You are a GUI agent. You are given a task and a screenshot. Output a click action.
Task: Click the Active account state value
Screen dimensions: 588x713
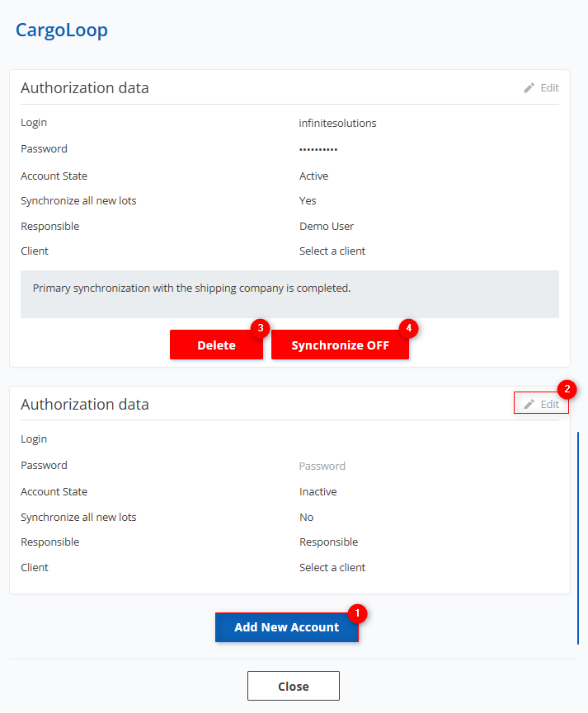click(x=313, y=176)
